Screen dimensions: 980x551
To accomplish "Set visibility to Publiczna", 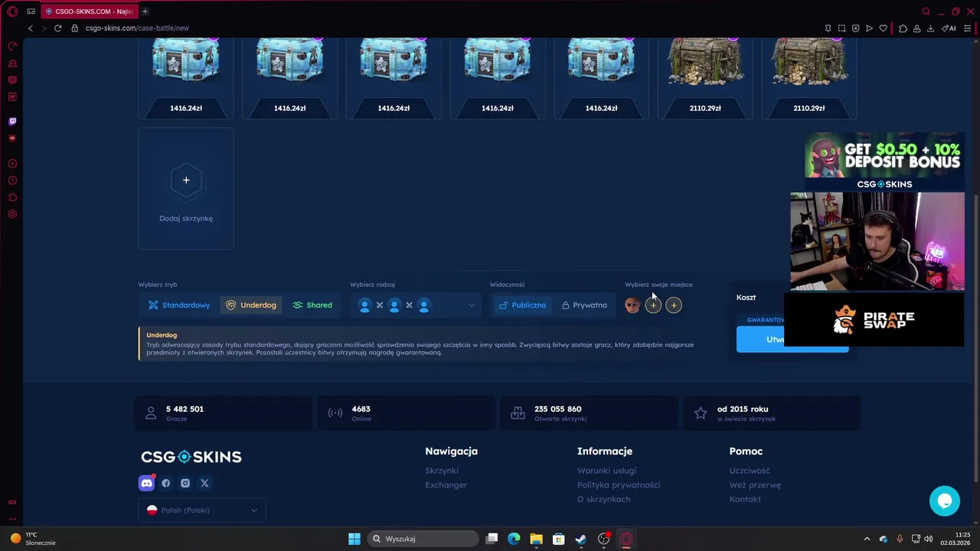I will (522, 305).
